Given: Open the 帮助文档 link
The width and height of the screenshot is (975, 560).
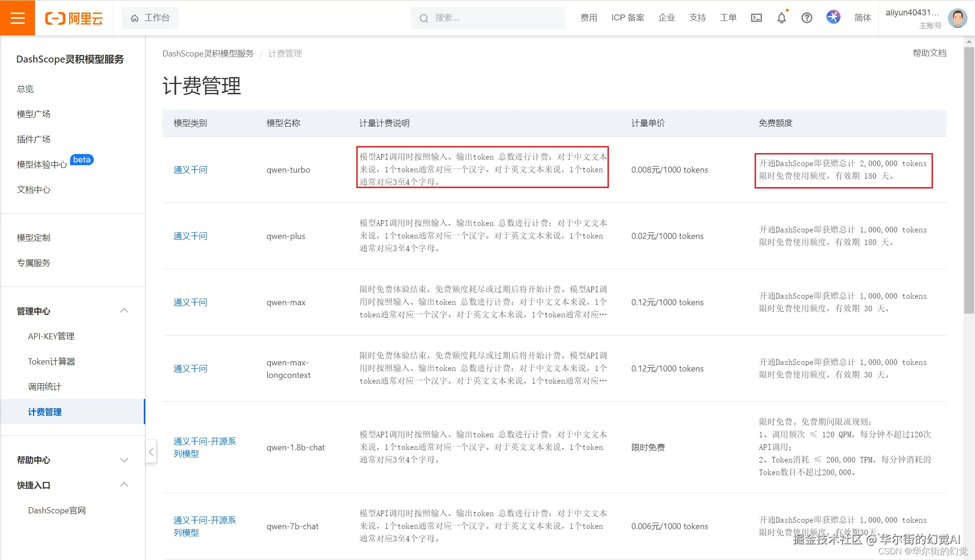Looking at the screenshot, I should [x=929, y=53].
